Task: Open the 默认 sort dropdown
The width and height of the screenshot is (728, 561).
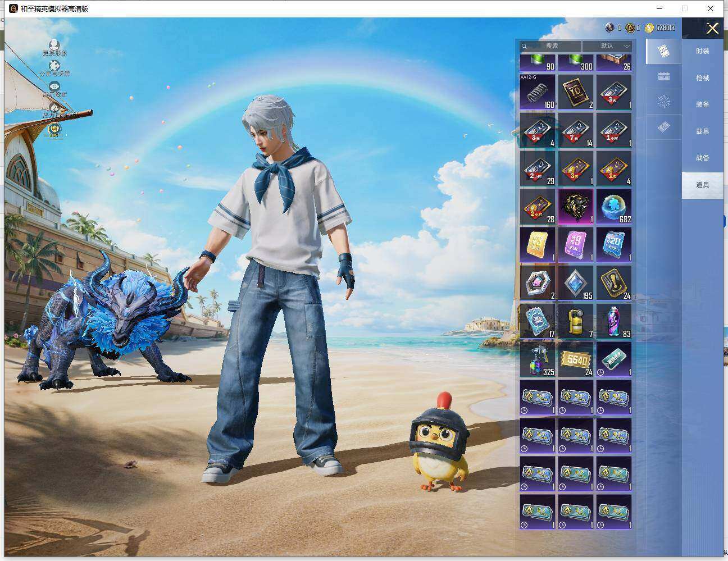Action: pos(607,46)
